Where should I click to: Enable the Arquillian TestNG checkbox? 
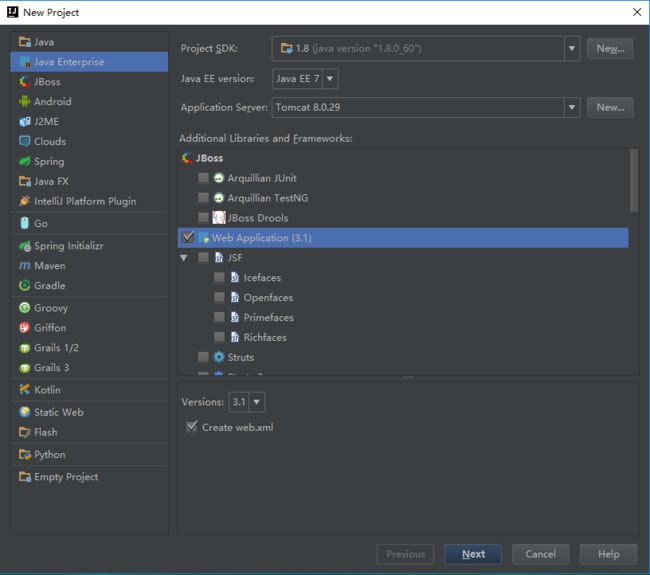(x=203, y=198)
